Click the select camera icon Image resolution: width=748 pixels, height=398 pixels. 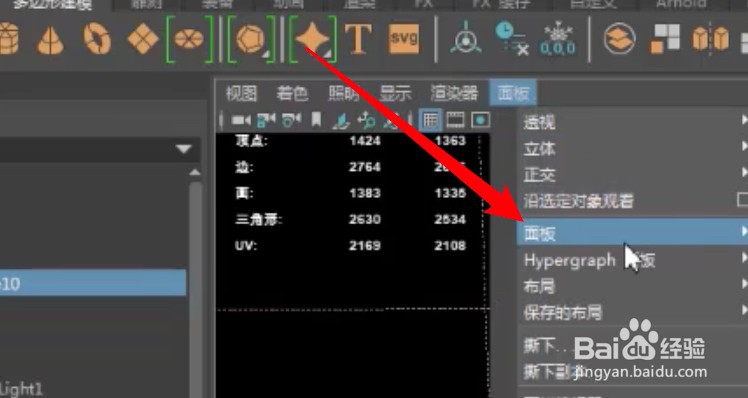click(x=241, y=120)
